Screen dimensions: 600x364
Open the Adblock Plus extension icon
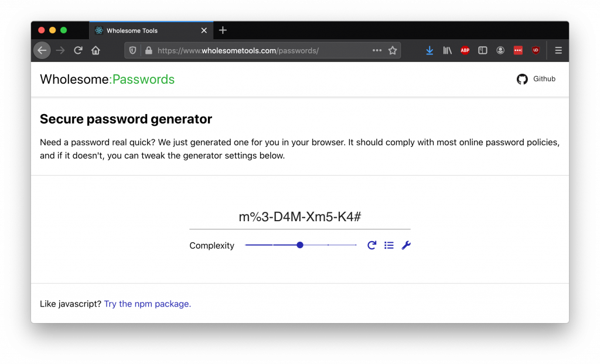465,50
